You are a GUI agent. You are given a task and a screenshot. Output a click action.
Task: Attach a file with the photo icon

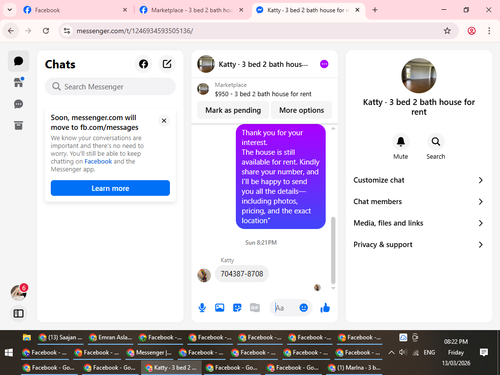220,308
